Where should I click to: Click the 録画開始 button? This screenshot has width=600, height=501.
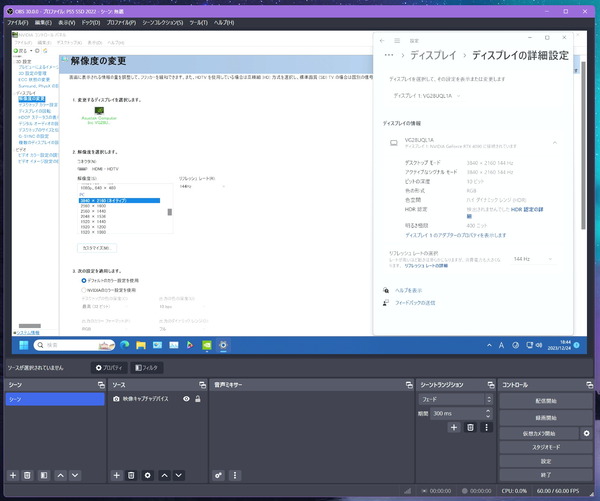coord(546,418)
